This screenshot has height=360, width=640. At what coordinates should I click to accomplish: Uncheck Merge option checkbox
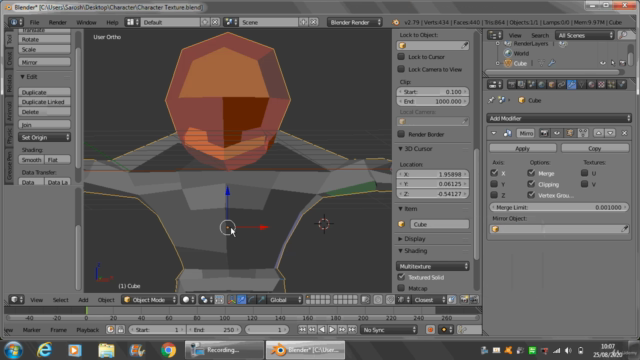click(x=531, y=173)
